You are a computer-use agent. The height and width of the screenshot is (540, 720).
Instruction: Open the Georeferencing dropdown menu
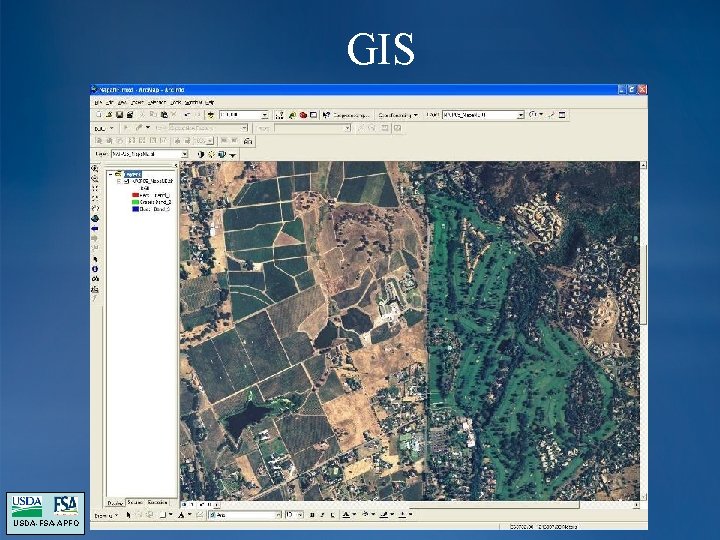(398, 115)
